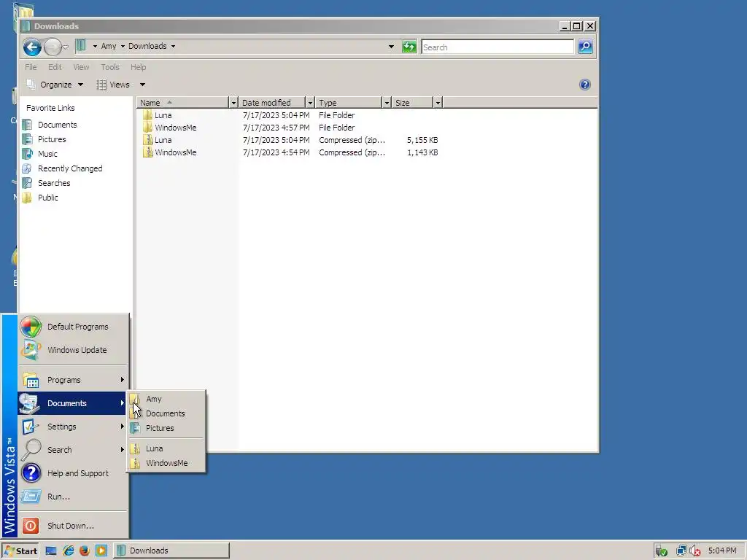
Task: Click into the Search input field
Action: coord(498,47)
